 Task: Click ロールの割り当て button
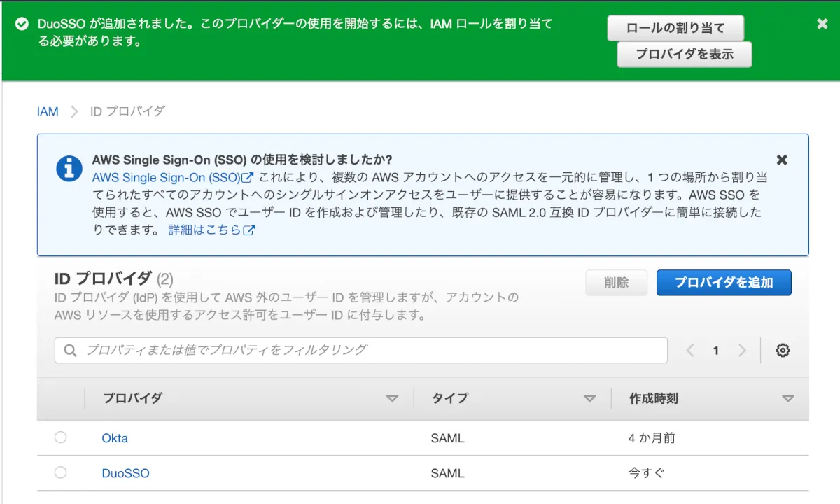675,29
